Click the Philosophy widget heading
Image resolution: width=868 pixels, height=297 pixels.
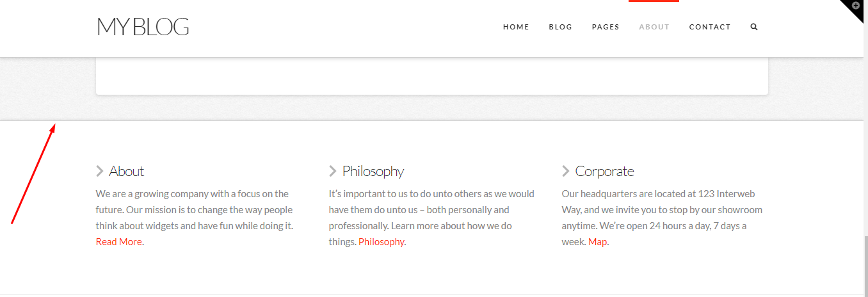click(373, 172)
